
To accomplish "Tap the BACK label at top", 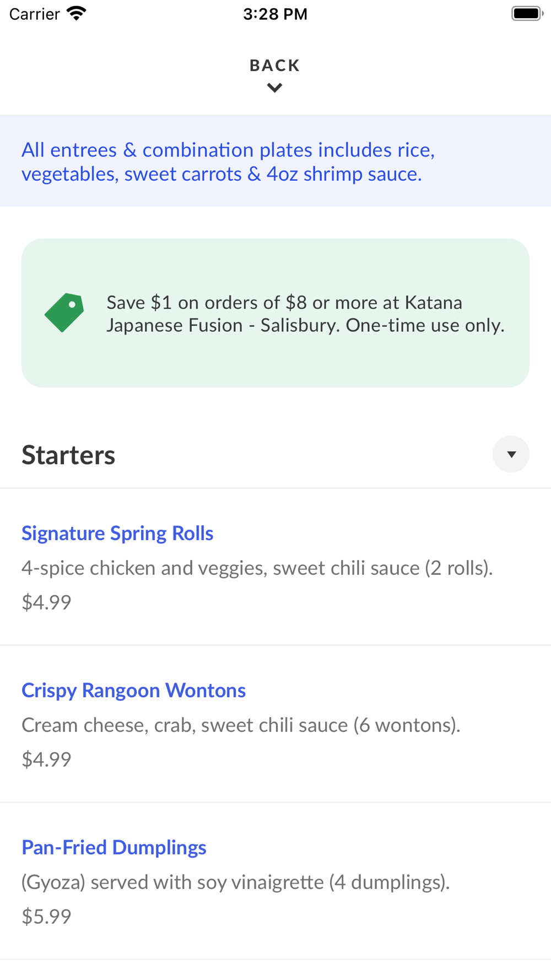I will [x=274, y=66].
